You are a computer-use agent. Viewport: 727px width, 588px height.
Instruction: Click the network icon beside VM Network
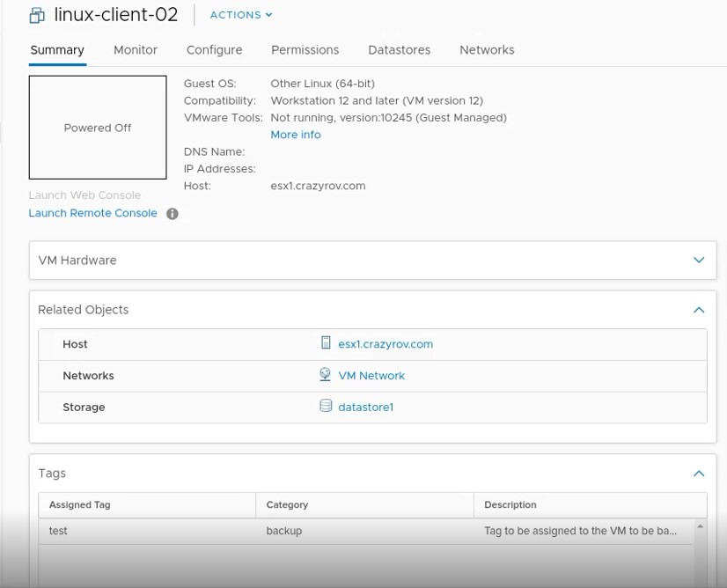pyautogui.click(x=325, y=375)
